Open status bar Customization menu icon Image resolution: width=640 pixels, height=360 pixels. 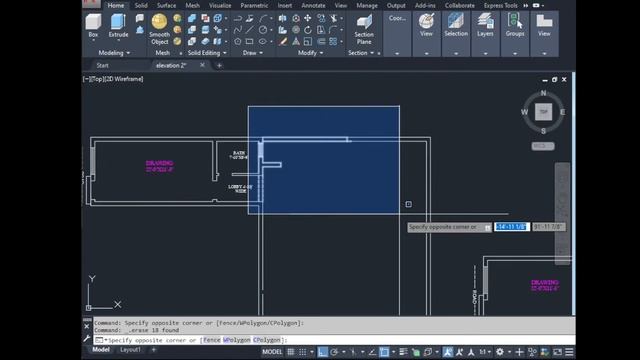[569, 352]
